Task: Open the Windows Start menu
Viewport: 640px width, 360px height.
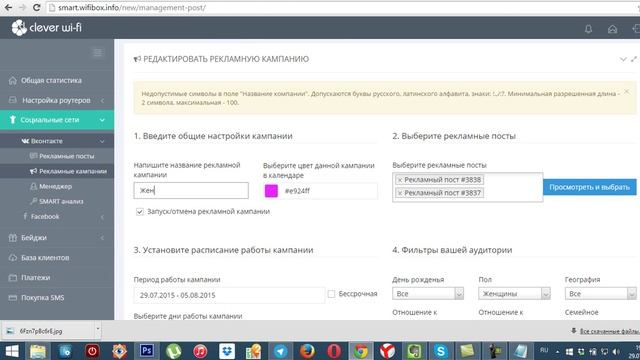Action: point(11,351)
